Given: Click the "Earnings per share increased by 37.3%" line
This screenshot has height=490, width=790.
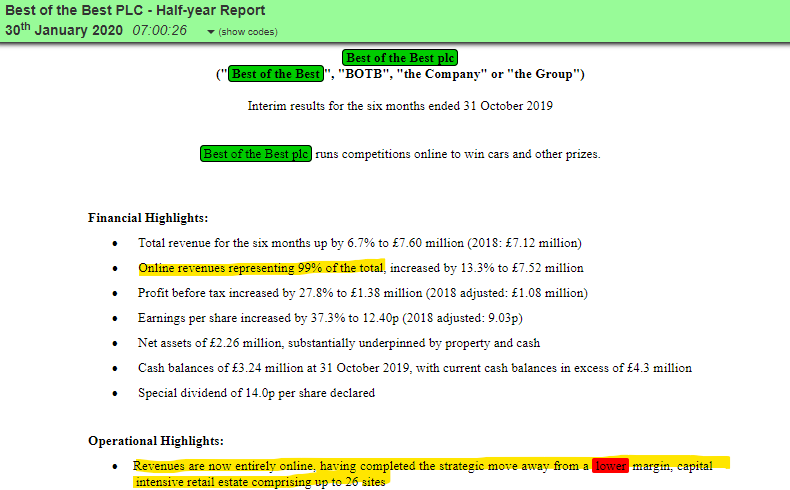Looking at the screenshot, I should coord(331,318).
